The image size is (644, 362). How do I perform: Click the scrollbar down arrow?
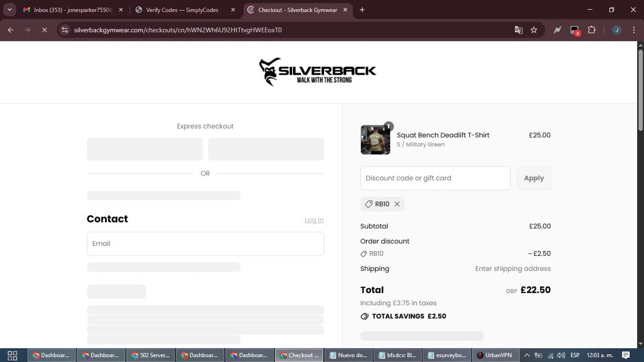(641, 344)
